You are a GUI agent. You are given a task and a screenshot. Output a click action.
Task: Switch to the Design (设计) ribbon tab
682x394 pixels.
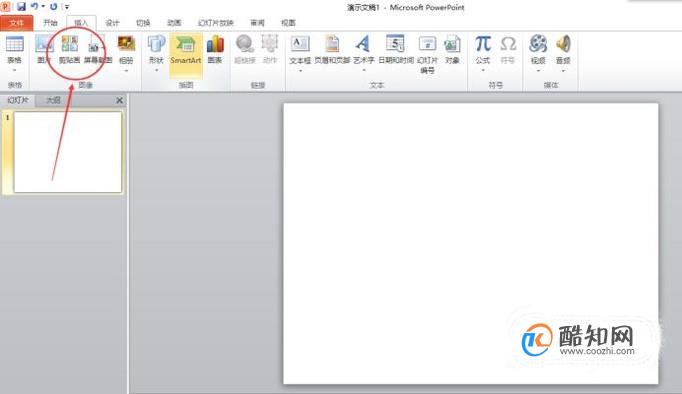click(x=112, y=23)
